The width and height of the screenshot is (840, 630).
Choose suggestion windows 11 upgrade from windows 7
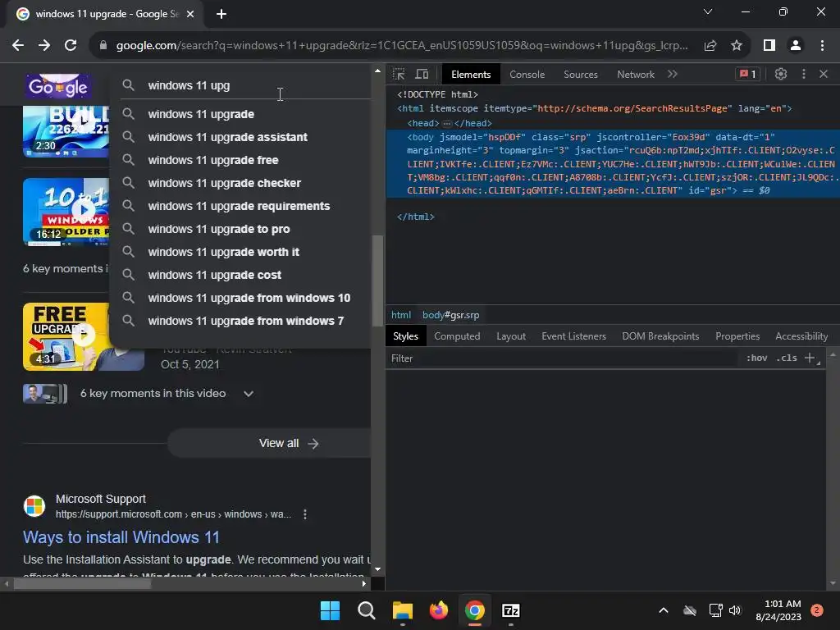(x=240, y=321)
